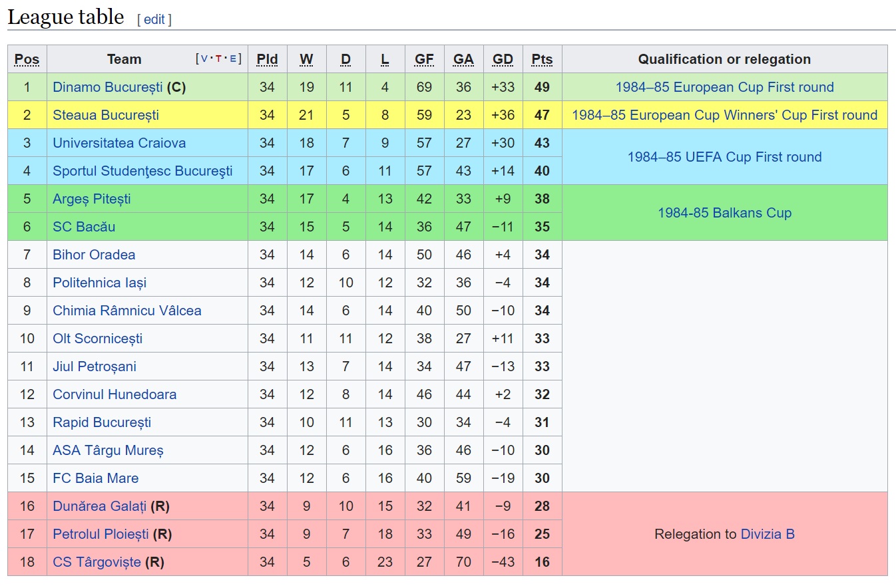Open 1984–85 European Cup First round link

(x=724, y=87)
